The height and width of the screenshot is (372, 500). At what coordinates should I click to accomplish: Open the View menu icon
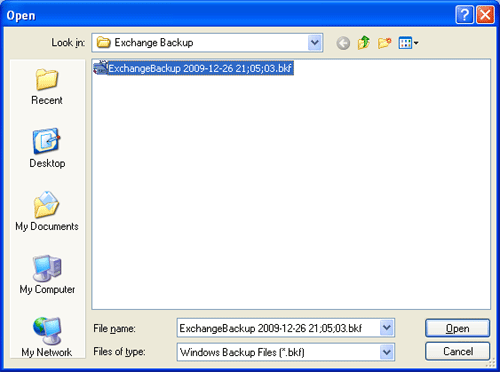coord(408,43)
